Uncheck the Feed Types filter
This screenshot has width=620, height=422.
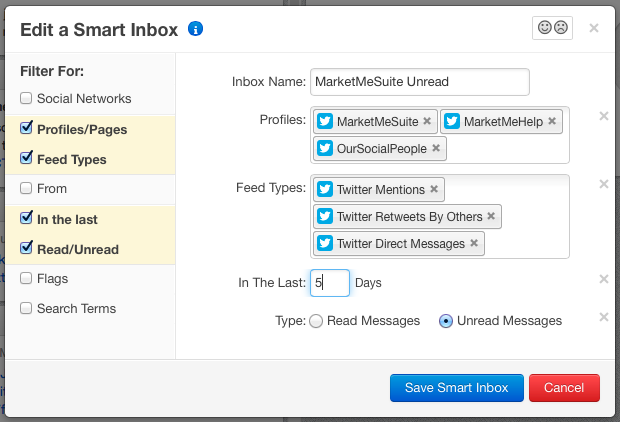pos(26,158)
